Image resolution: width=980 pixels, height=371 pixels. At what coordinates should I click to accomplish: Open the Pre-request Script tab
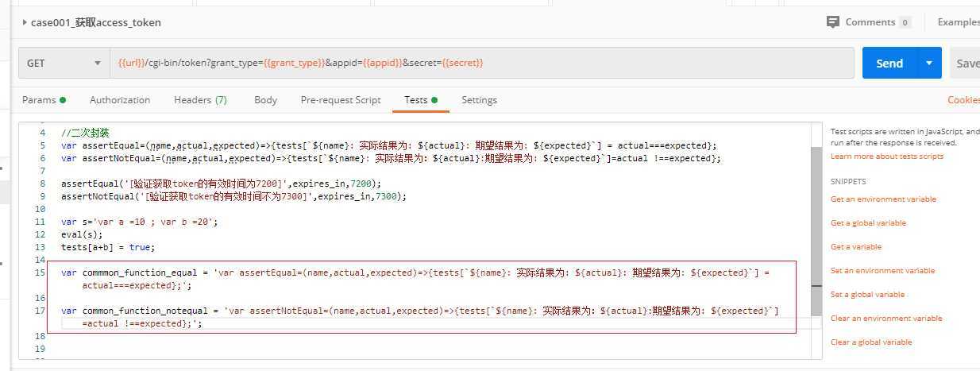pos(341,100)
